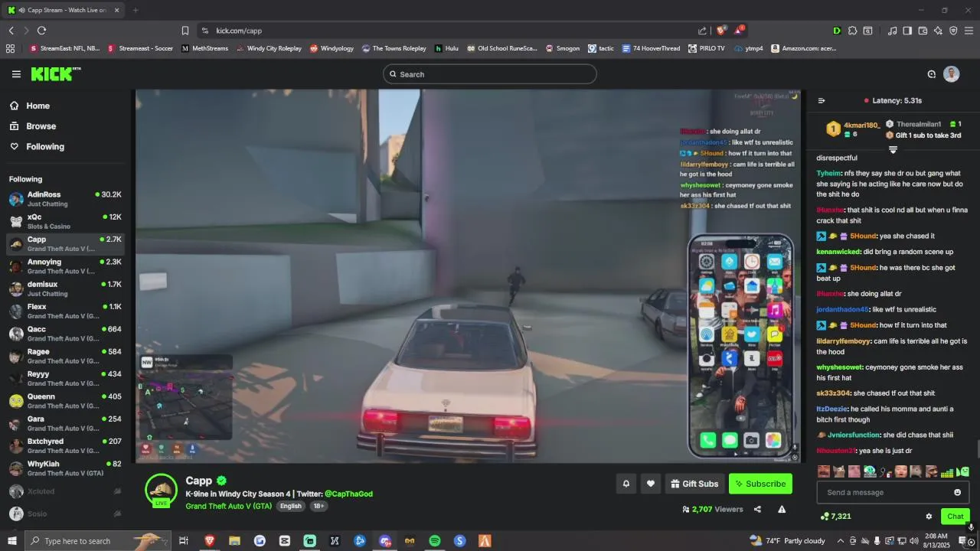
Task: Bookmark this page
Action: point(185,31)
